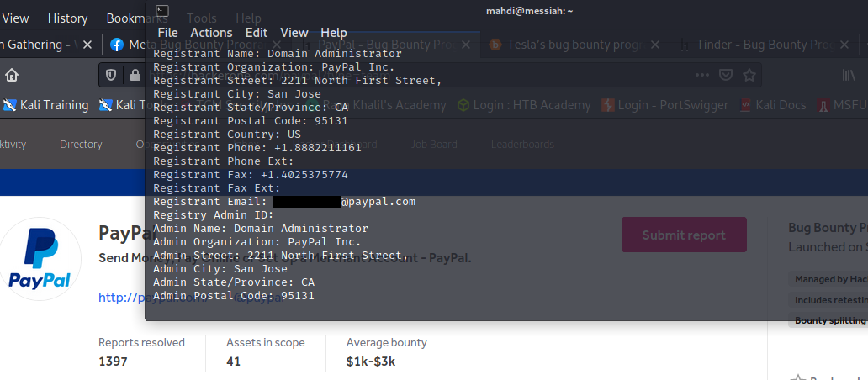
Task: Open the tracking protection shield icon
Action: 111,75
